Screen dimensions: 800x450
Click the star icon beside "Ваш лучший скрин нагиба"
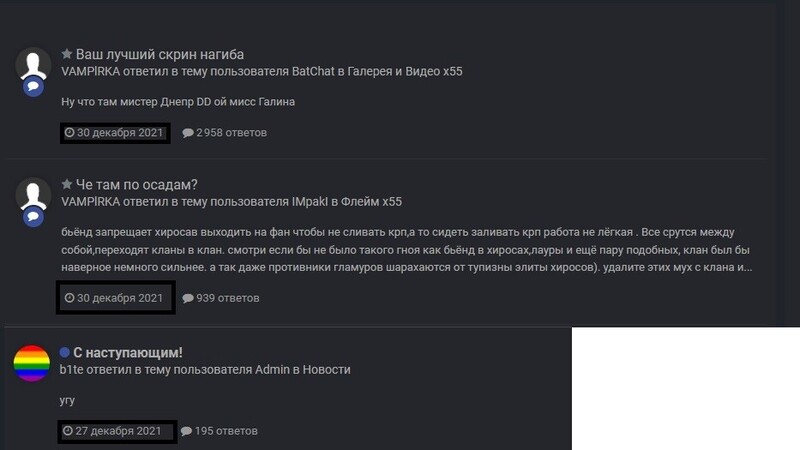[66, 54]
